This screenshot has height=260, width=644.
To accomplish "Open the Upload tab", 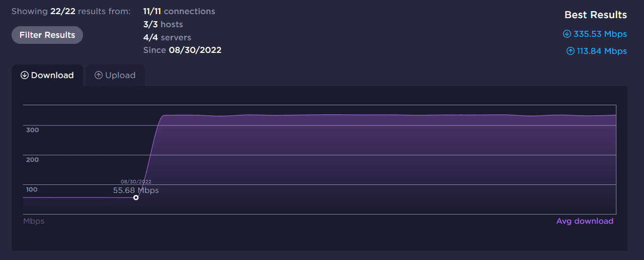I will (x=115, y=75).
